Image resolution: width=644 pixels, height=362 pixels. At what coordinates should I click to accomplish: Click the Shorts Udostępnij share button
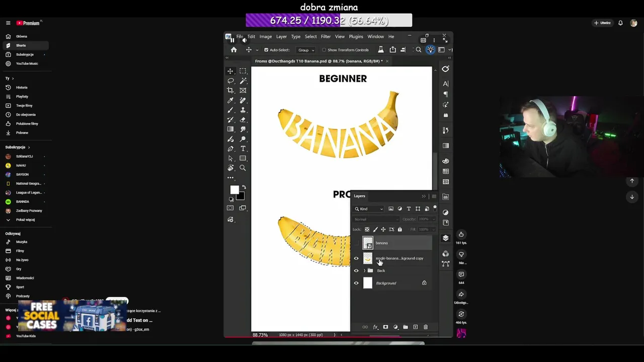coord(461,294)
